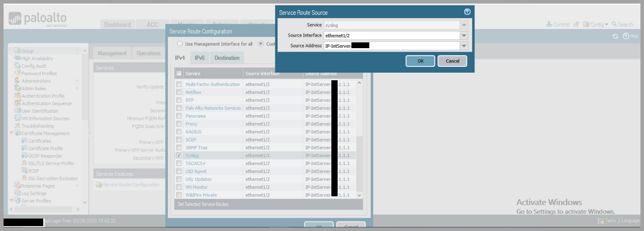The width and height of the screenshot is (644, 231).
Task: Open SSL Decryption Exclusion in sidebar
Action: point(53,178)
